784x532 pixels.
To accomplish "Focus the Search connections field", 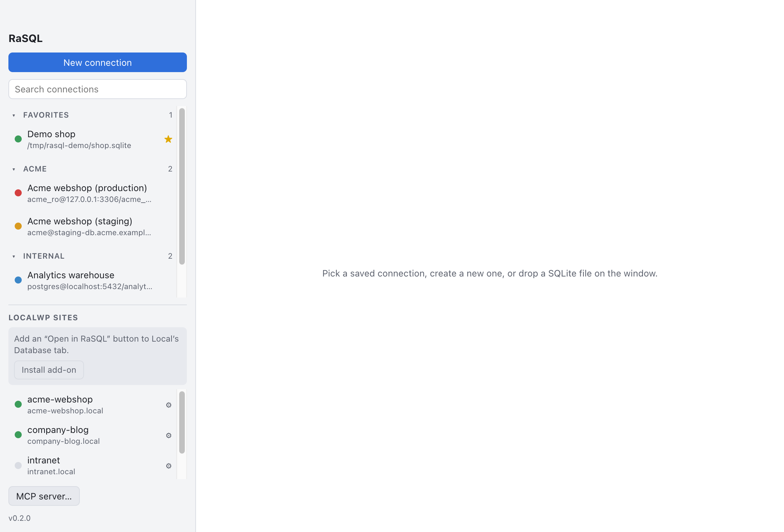I will click(x=98, y=89).
